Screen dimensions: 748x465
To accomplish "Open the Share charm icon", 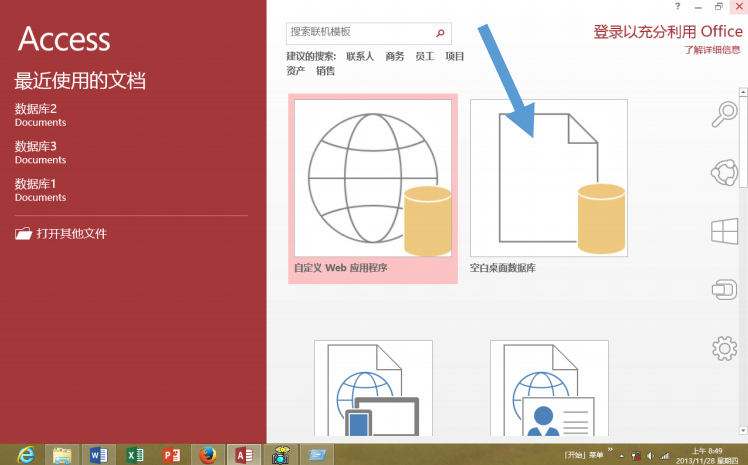I will point(725,172).
